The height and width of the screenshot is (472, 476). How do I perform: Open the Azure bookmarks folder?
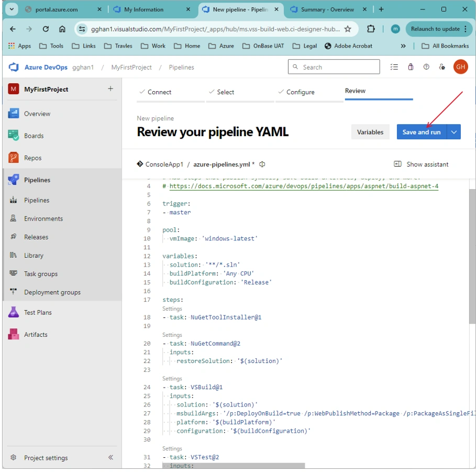point(222,46)
